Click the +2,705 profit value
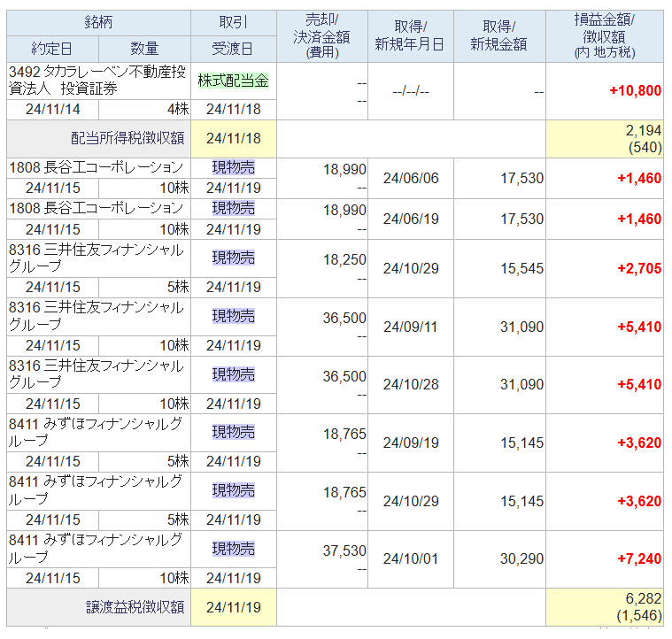The image size is (672, 639). (639, 268)
